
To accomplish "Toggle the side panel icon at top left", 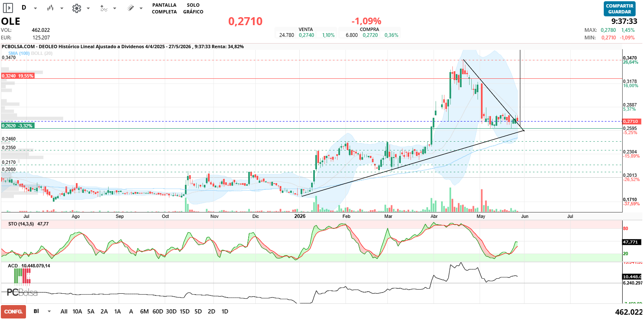I will pos(8,8).
